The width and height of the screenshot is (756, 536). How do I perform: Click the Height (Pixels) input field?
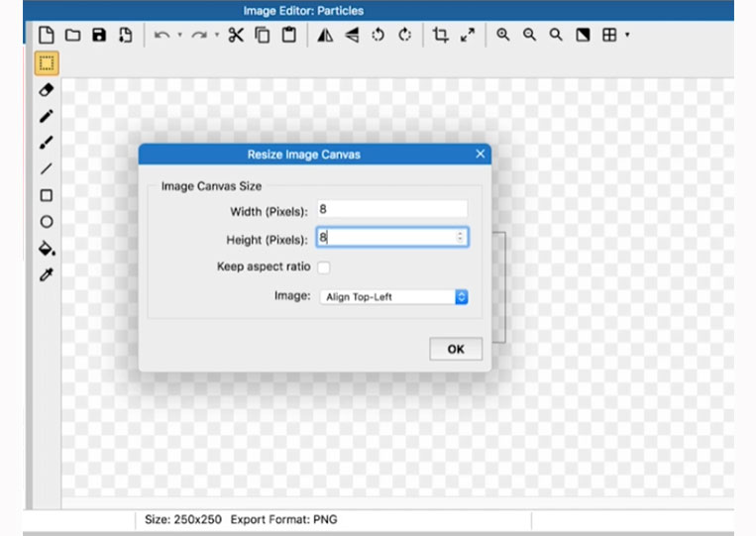pos(392,237)
